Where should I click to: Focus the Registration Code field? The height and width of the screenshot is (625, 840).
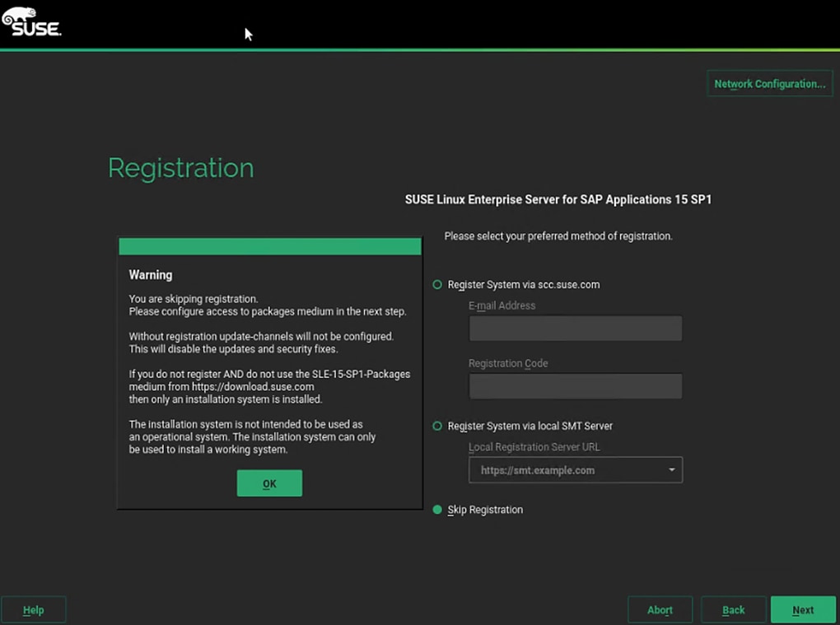576,386
